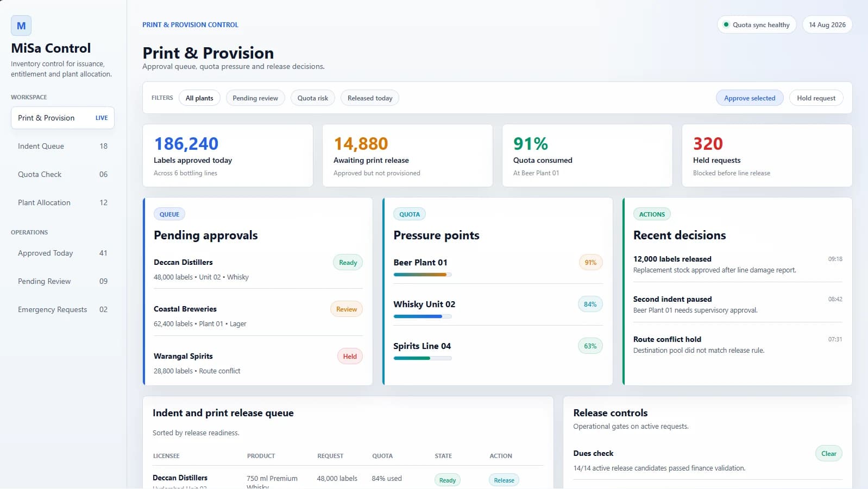Click the ACTIONS tag above Recent decisions

point(652,214)
